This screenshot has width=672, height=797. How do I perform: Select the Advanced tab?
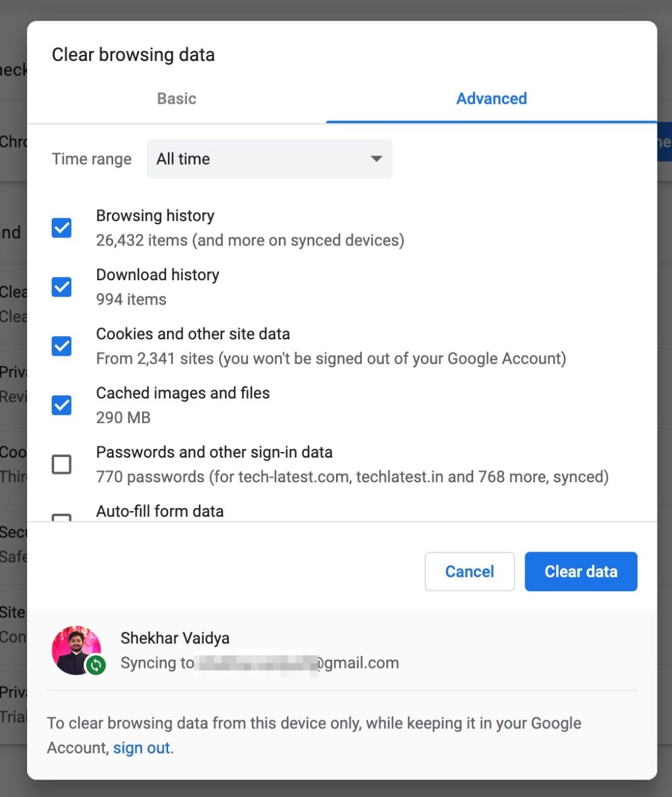tap(491, 99)
